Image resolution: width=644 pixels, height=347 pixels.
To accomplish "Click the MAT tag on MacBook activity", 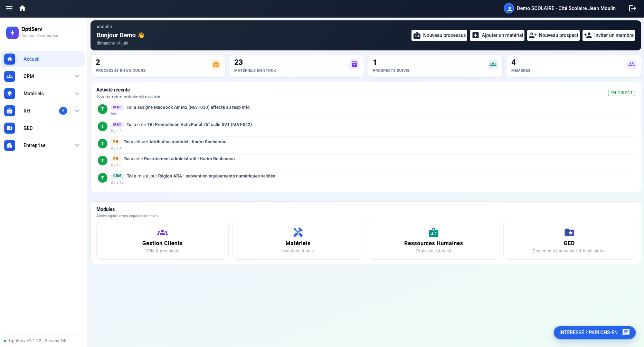I will click(117, 107).
